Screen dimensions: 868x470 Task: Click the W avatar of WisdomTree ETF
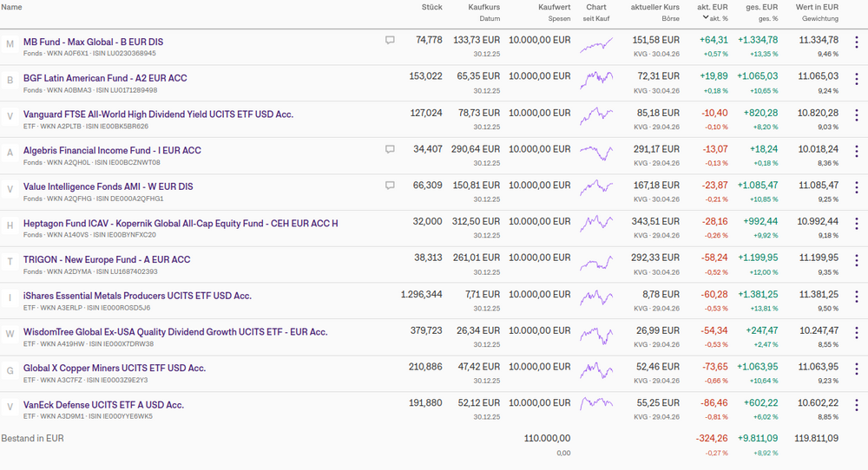[x=10, y=335]
